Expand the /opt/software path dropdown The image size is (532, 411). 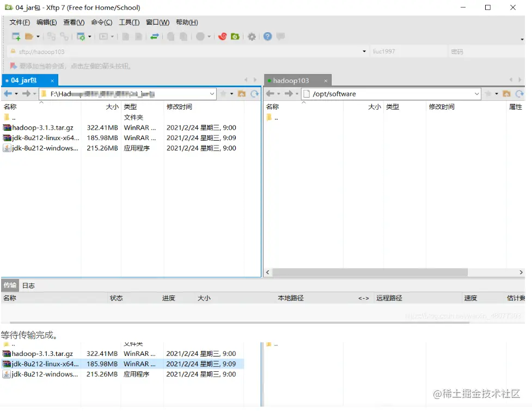tap(476, 94)
